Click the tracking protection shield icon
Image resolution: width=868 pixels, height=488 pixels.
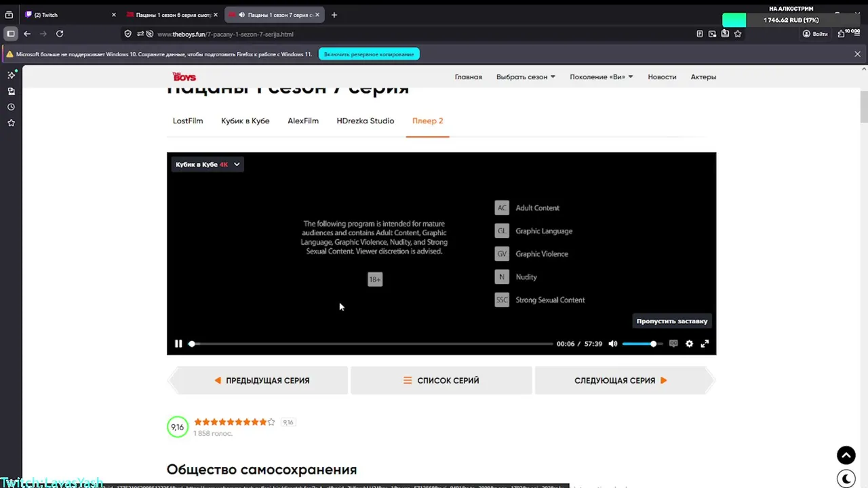coord(127,34)
